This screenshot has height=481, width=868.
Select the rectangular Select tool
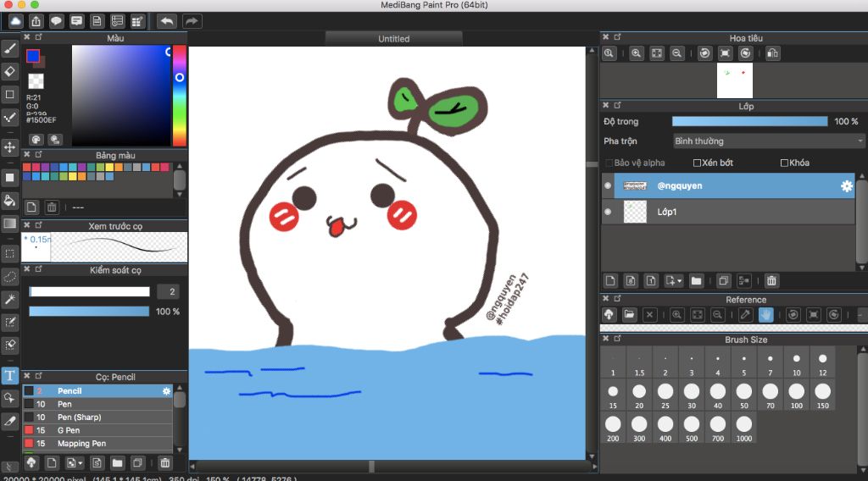click(9, 254)
